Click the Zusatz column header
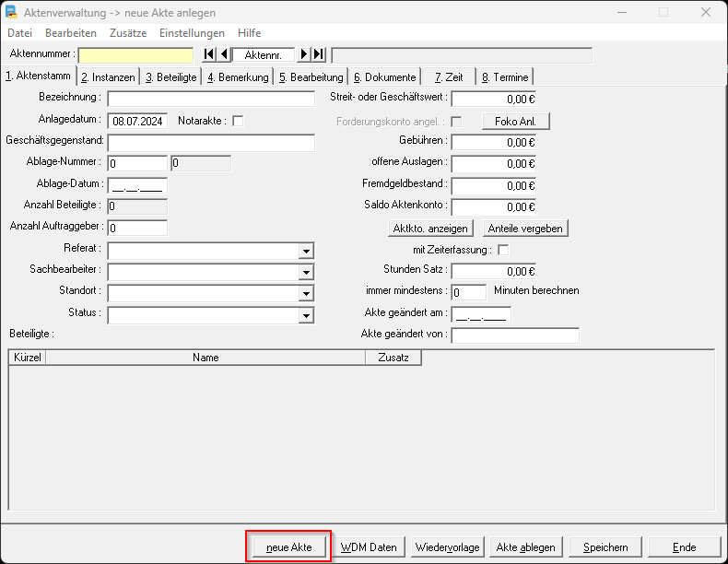The height and width of the screenshot is (564, 728). pos(393,358)
